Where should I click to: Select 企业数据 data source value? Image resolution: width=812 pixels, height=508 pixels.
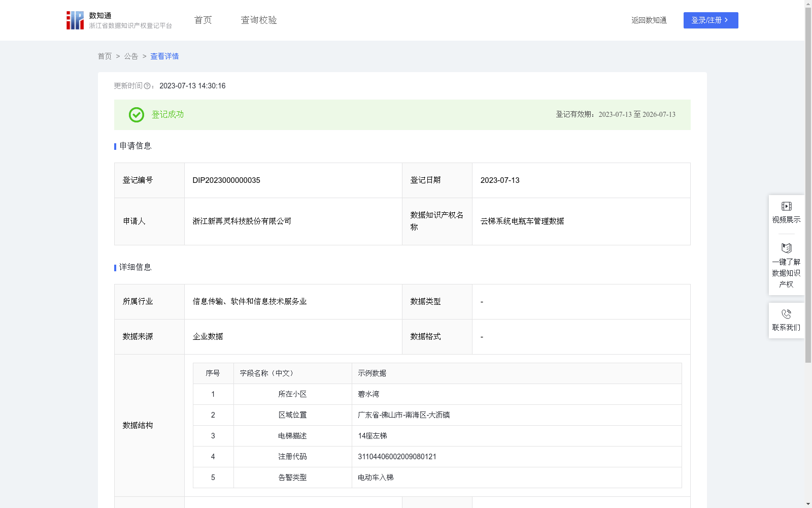pos(208,337)
